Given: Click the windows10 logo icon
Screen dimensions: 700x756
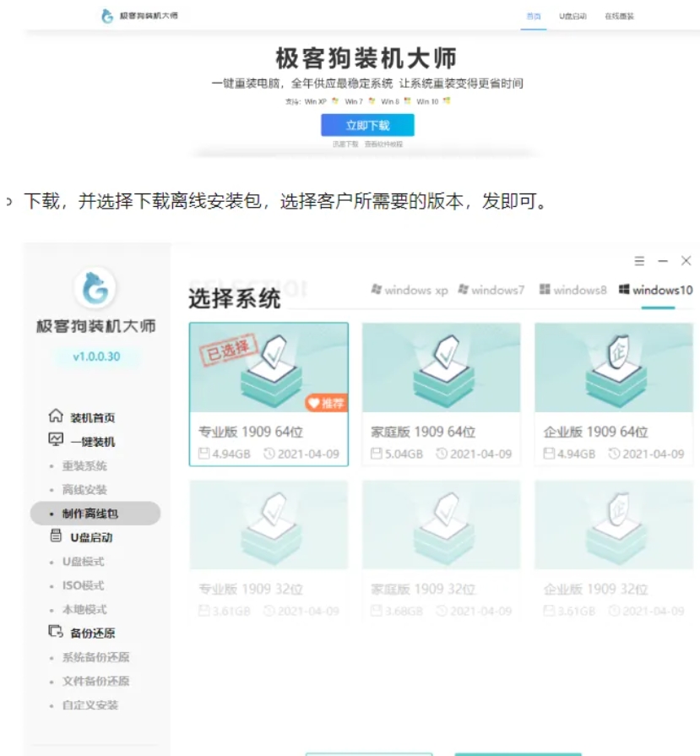Looking at the screenshot, I should pos(624,289).
